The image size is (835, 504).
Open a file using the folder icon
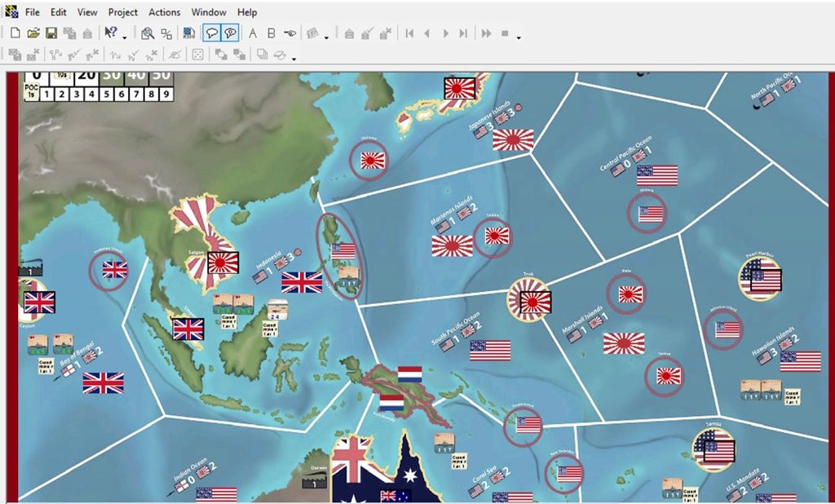pos(33,33)
